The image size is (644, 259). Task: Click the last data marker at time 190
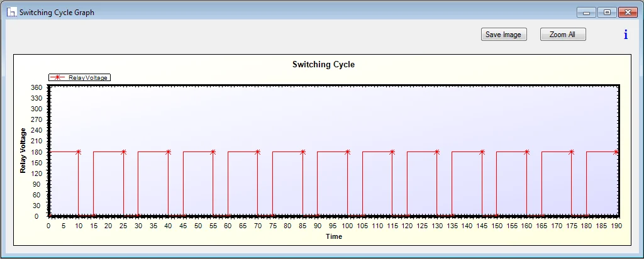pos(616,152)
